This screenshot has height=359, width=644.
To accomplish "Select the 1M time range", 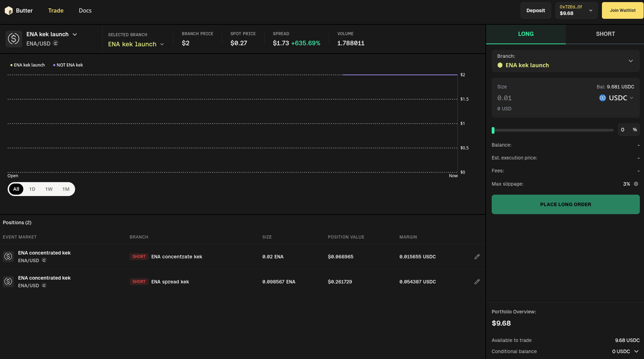I will (66, 189).
